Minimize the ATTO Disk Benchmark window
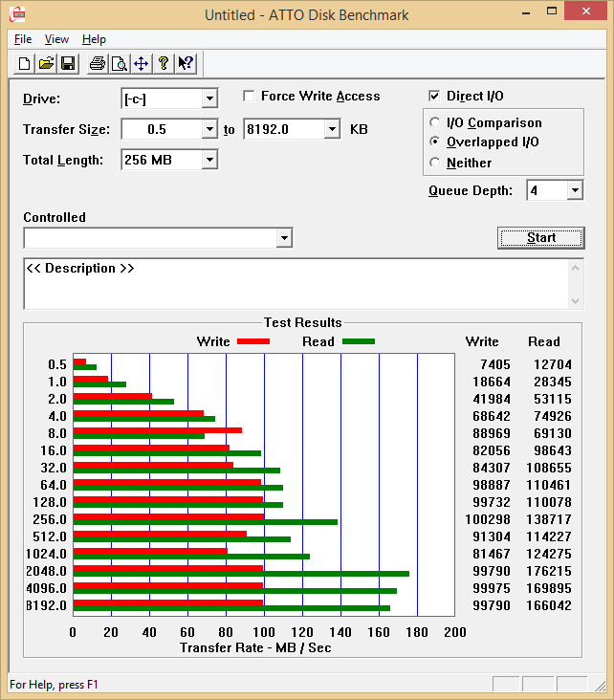This screenshot has width=614, height=700. 526,12
